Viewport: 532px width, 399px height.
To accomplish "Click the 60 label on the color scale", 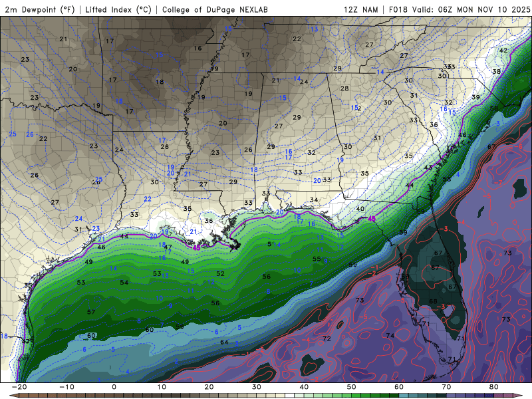I will [x=399, y=387].
